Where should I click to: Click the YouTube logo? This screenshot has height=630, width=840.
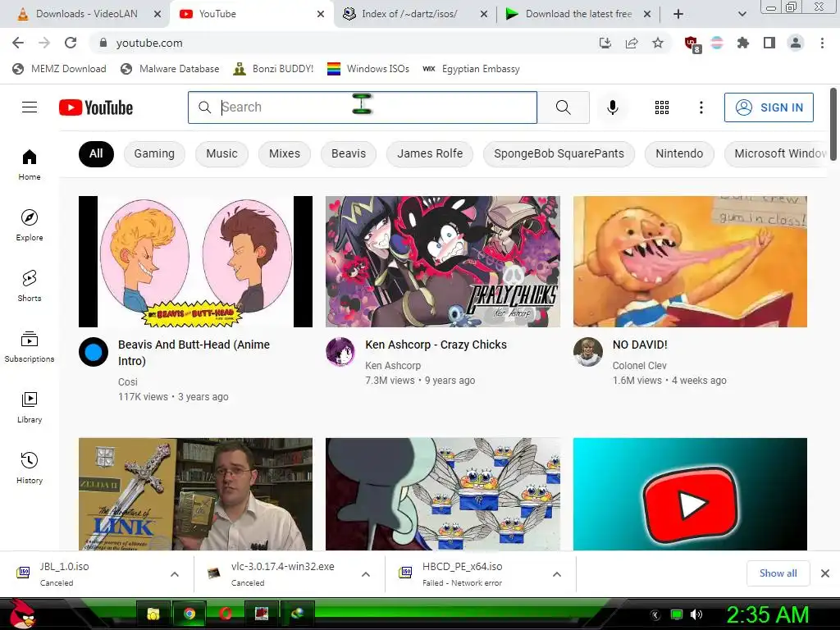tap(96, 107)
